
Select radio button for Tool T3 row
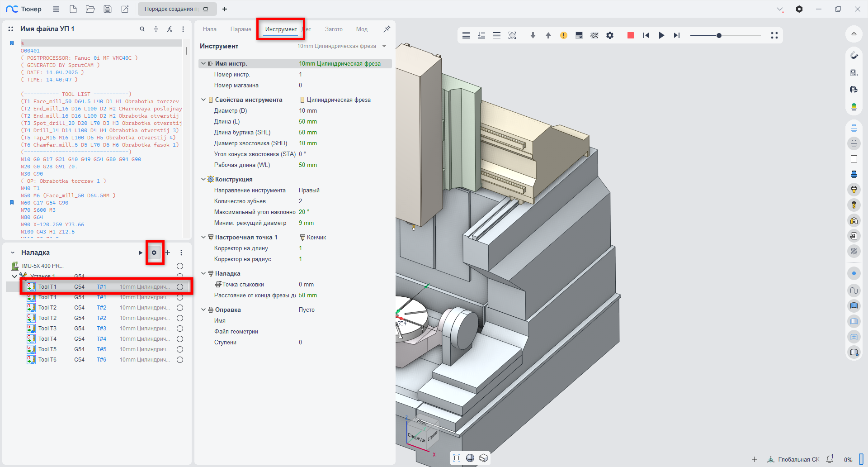pos(180,329)
